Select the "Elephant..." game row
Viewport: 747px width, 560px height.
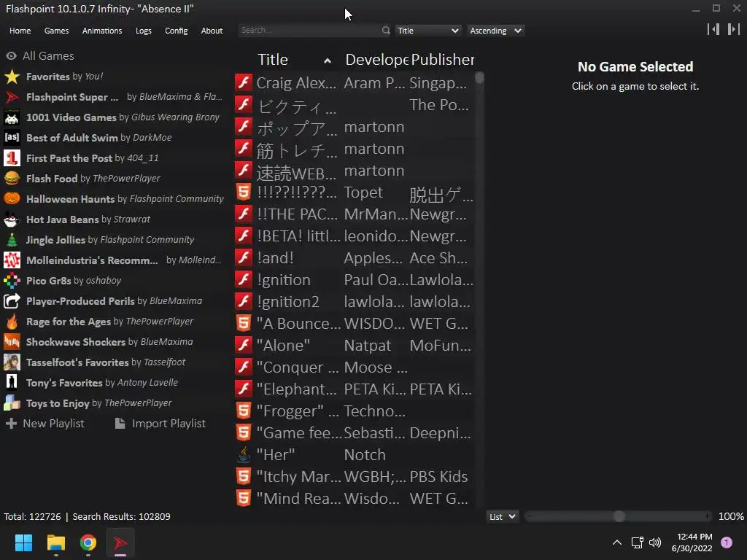click(355, 389)
